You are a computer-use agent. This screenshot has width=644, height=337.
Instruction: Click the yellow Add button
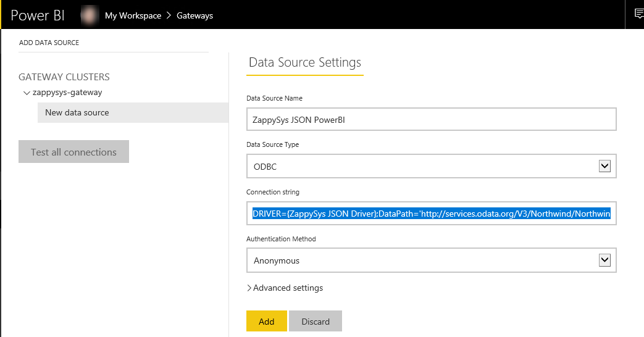[x=266, y=322]
